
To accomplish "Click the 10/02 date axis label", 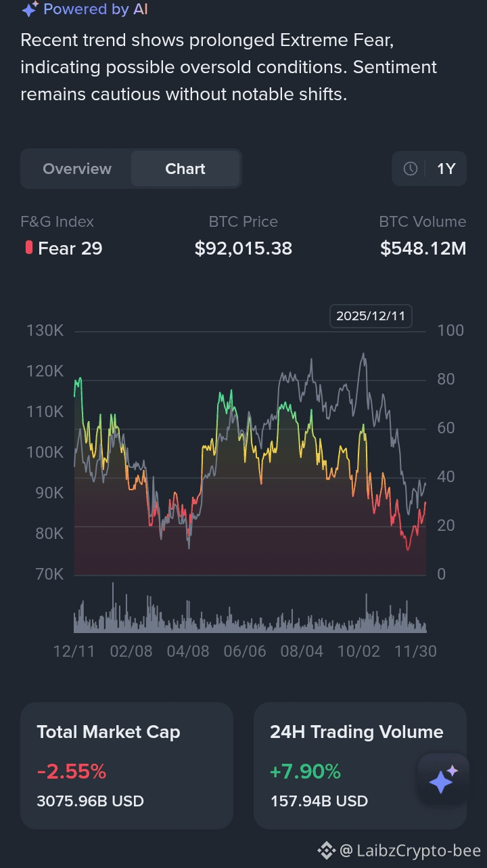I will click(358, 651).
